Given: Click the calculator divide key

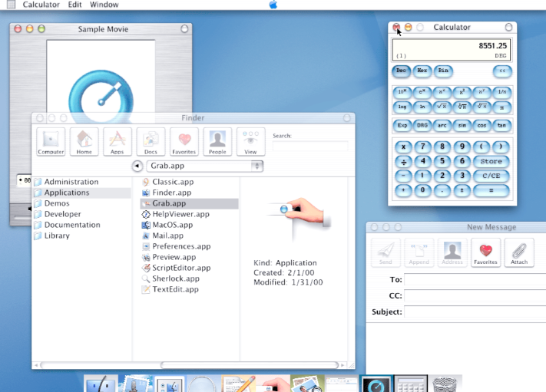Looking at the screenshot, I should [403, 161].
